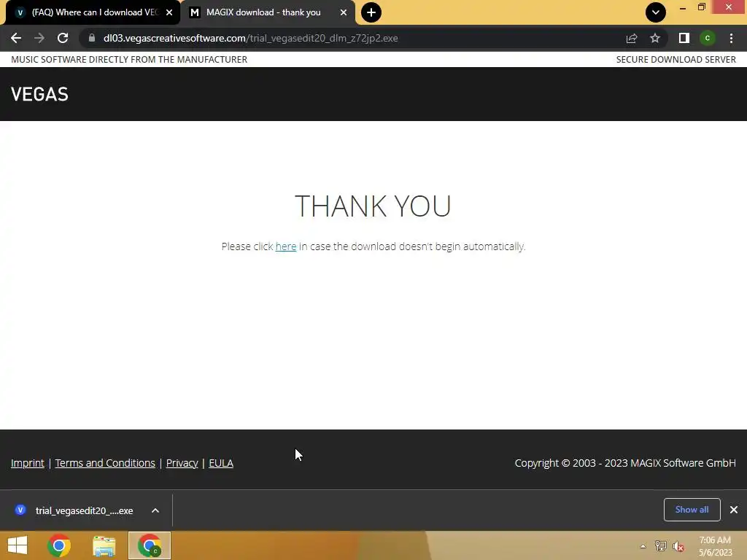Open the Privacy link
747x560 pixels.
click(182, 463)
